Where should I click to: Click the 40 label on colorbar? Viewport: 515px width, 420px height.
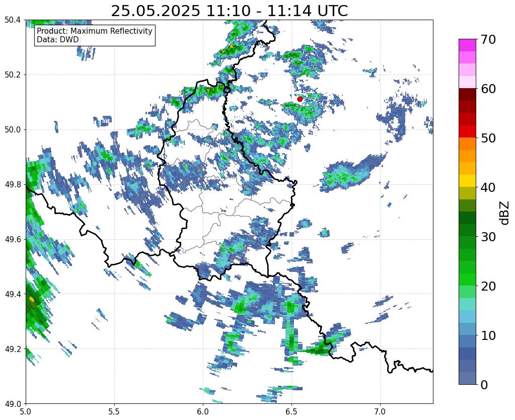click(488, 187)
